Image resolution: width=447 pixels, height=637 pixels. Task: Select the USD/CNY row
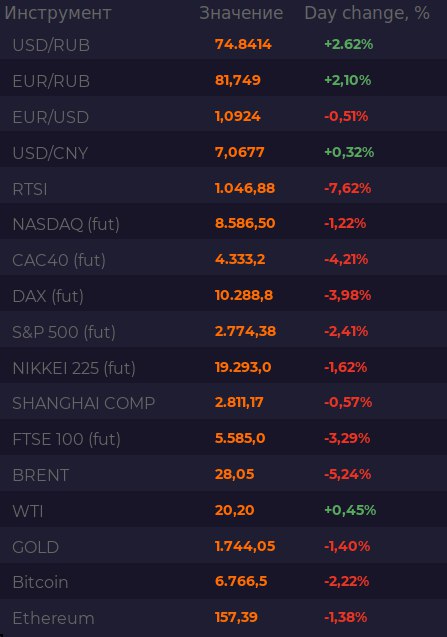(x=224, y=152)
